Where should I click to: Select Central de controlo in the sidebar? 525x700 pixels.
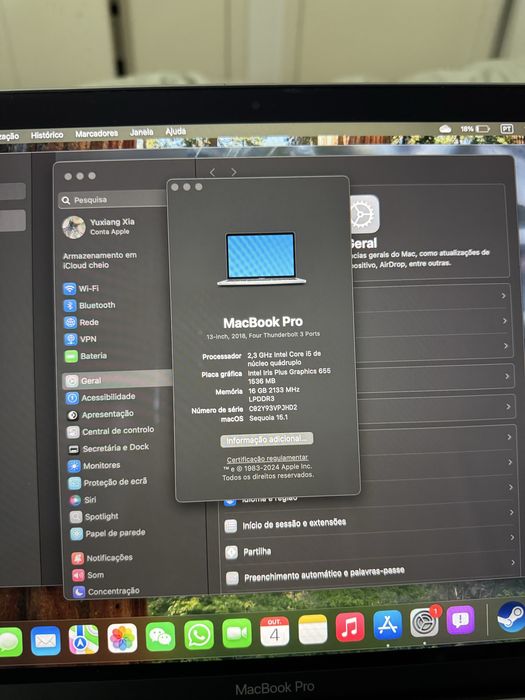click(x=110, y=431)
